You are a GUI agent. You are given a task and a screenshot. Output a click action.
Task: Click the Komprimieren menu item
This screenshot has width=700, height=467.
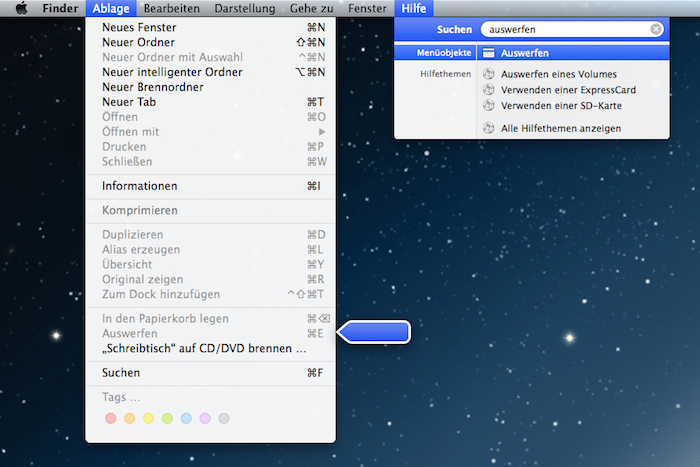[x=210, y=210]
